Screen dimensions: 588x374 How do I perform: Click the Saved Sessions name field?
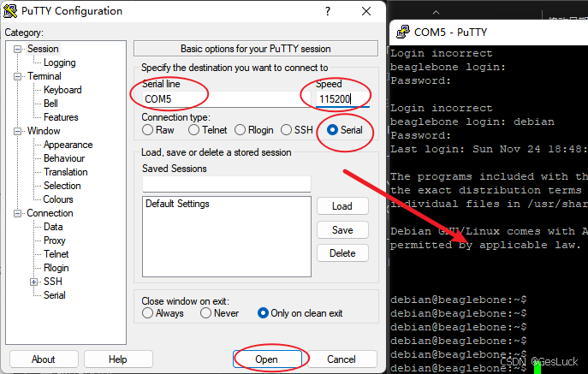227,184
